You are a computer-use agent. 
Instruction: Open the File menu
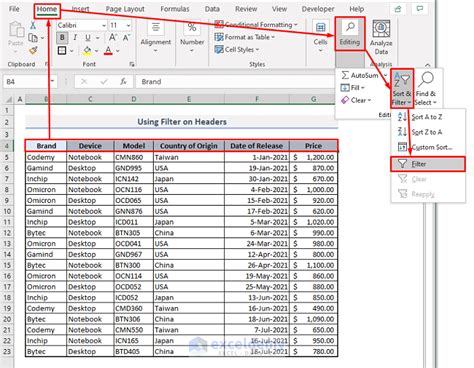pos(14,9)
